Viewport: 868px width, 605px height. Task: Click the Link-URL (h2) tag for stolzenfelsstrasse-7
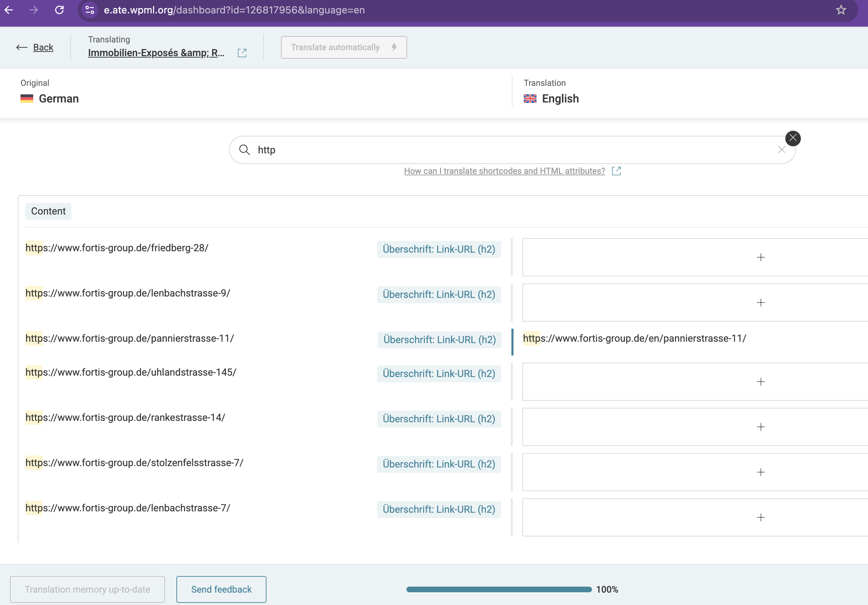pyautogui.click(x=439, y=464)
